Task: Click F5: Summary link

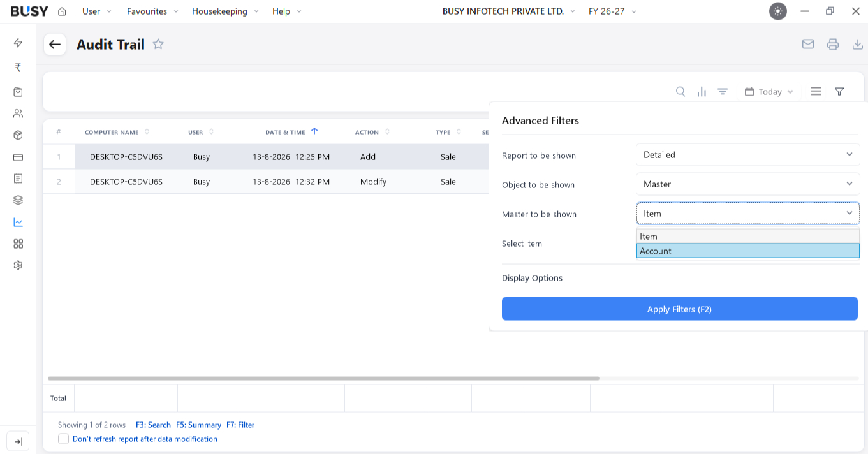Action: 198,425
